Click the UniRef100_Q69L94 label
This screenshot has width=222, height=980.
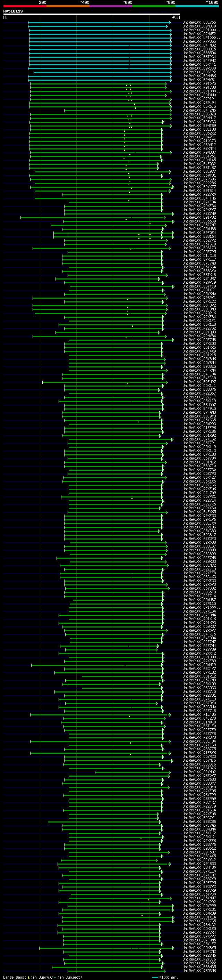[199, 103]
